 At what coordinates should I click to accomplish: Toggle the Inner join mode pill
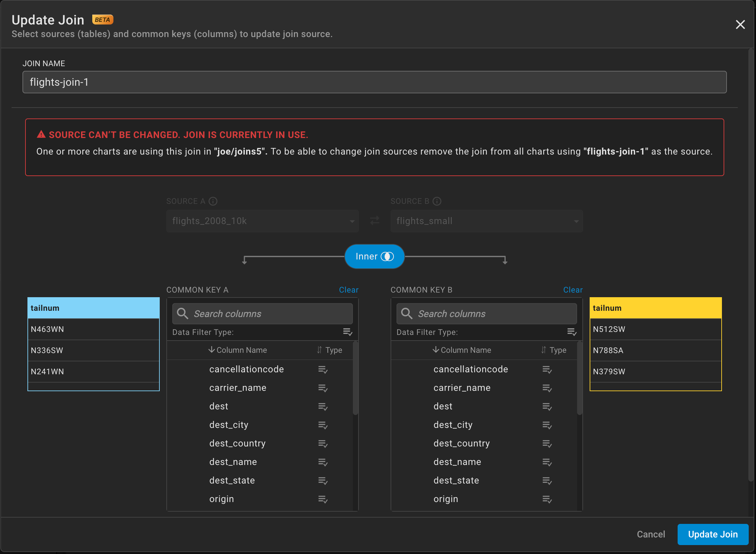point(374,256)
